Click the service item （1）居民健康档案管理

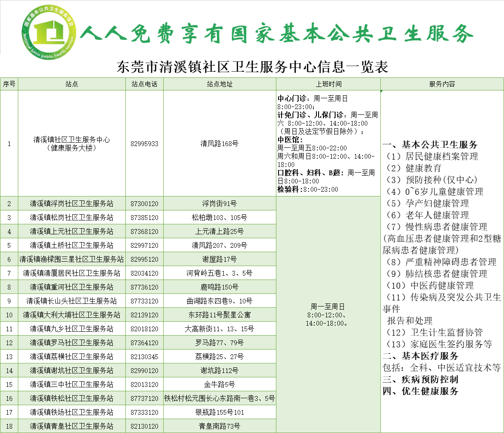pyautogui.click(x=432, y=157)
